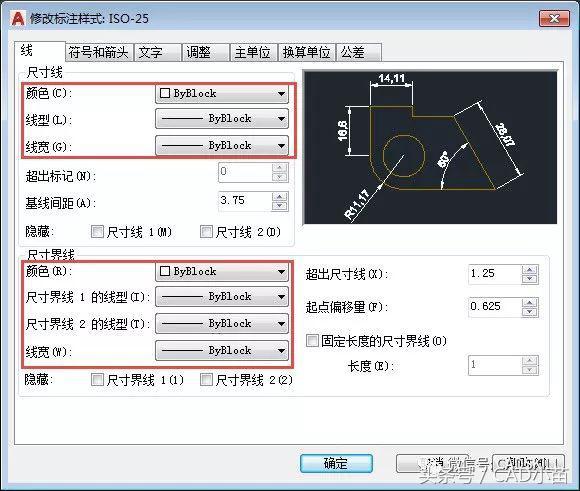Viewport: 580px width, 491px height.
Task: Toggle hide 尺寸线 2(D) checkbox
Action: [x=206, y=232]
